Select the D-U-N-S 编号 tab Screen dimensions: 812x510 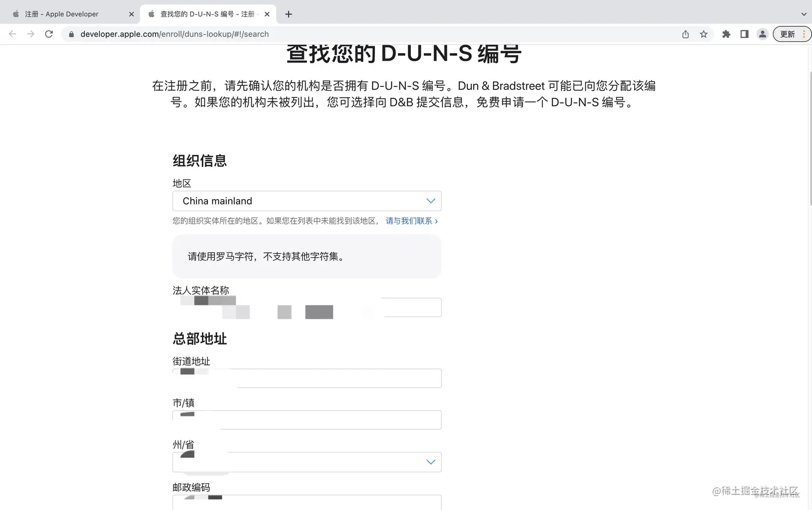pos(204,13)
